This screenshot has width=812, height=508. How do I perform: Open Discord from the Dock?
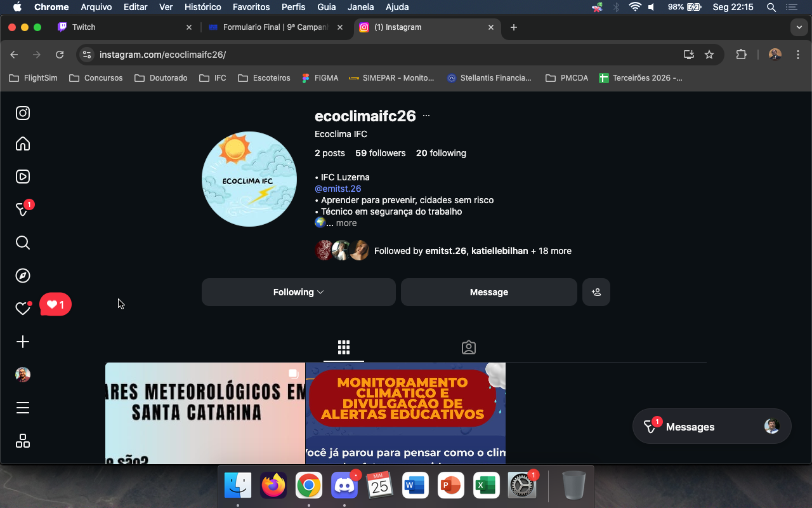pyautogui.click(x=344, y=486)
